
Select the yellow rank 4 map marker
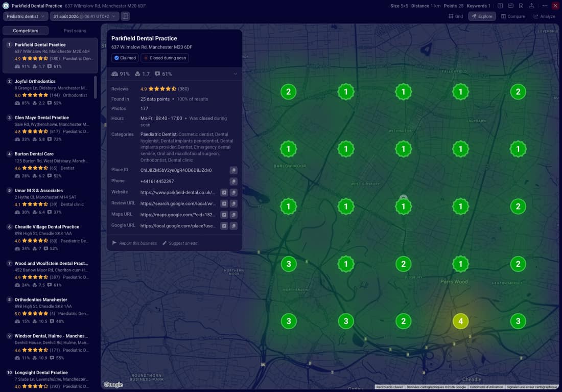[460, 321]
